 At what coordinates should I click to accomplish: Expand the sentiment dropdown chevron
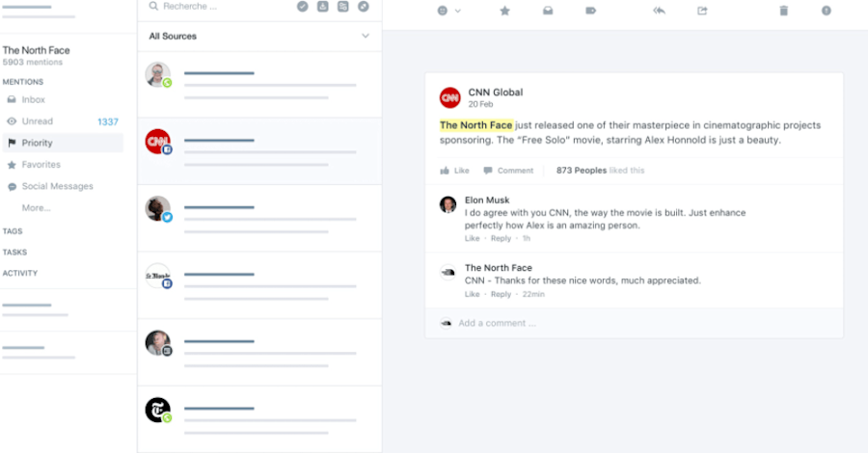click(x=458, y=11)
